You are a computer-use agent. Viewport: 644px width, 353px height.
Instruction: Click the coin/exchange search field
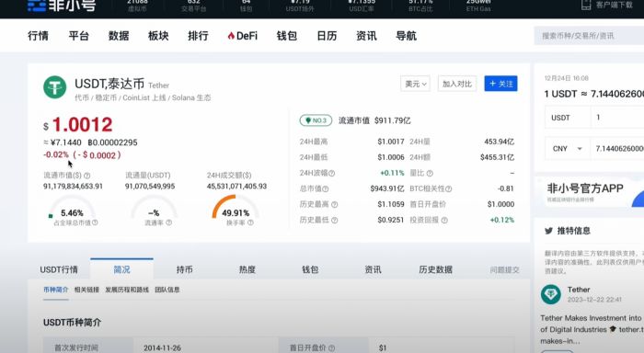pyautogui.click(x=589, y=36)
